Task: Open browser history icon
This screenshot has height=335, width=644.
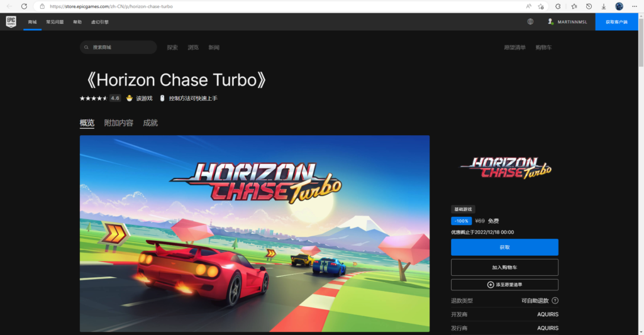Action: point(589,6)
